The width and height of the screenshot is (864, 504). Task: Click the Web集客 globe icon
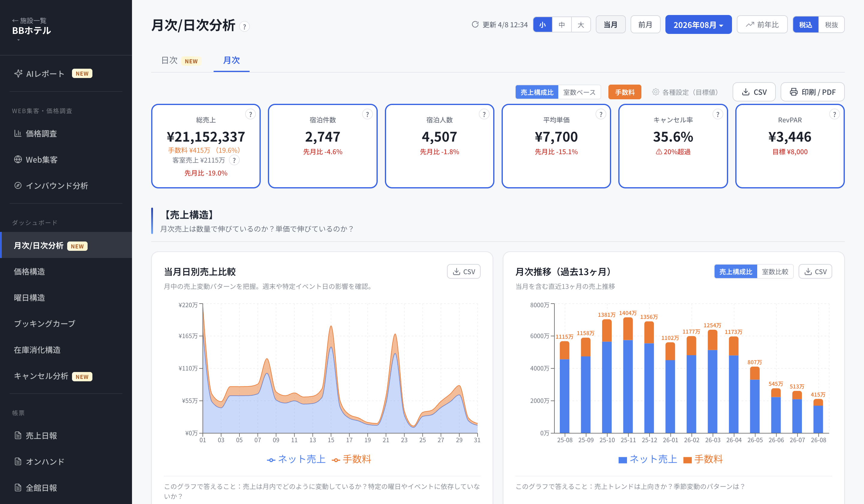pos(18,159)
